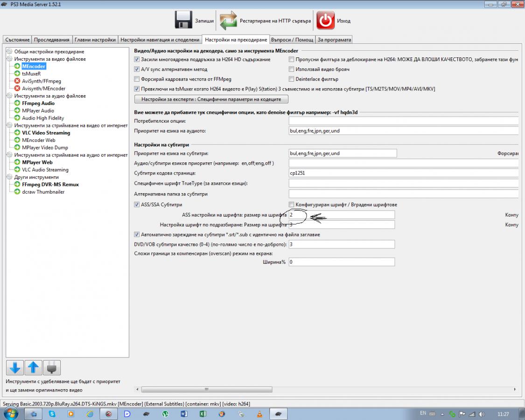
Task: Enable skip deblocking filter for H264
Action: 291,59
